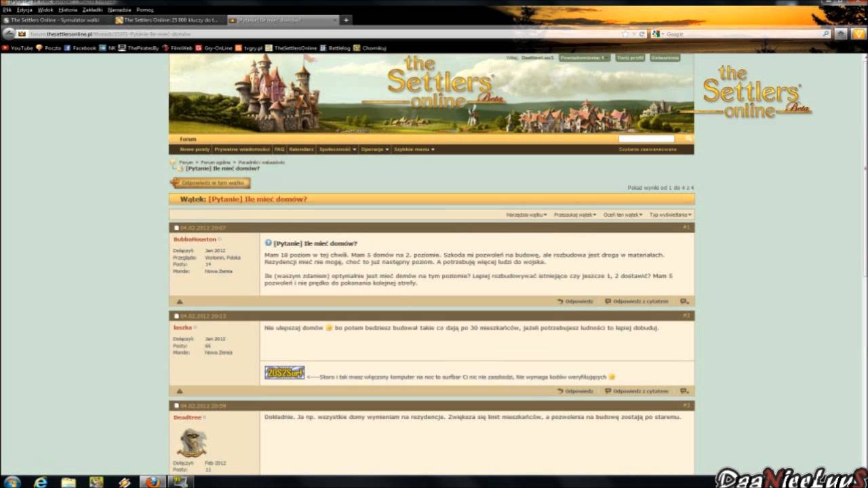Open a new browser tab
The height and width of the screenshot is (488, 868).
346,20
